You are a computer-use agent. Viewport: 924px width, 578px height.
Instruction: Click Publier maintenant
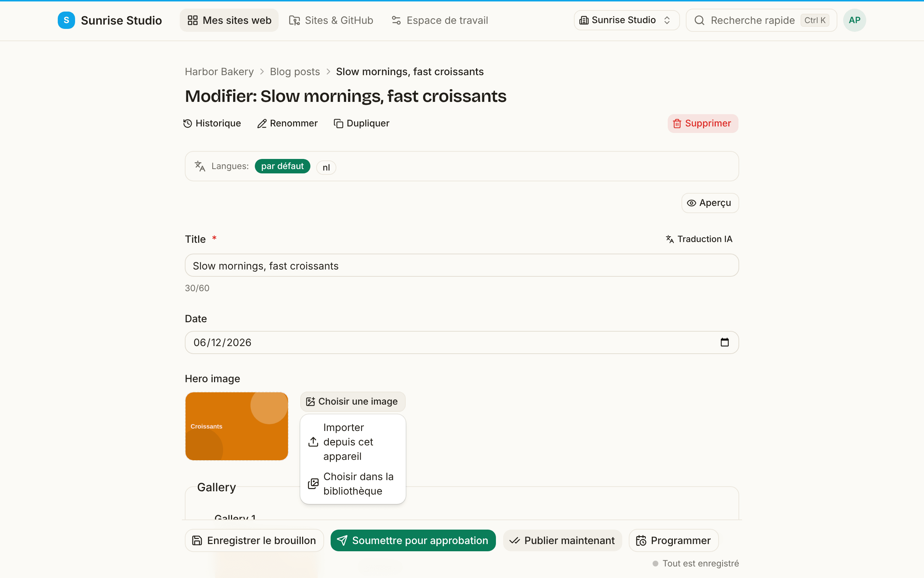point(562,540)
